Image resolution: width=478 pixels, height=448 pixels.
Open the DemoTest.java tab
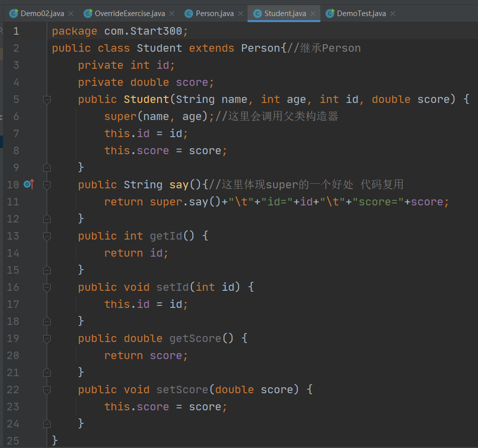tap(361, 14)
